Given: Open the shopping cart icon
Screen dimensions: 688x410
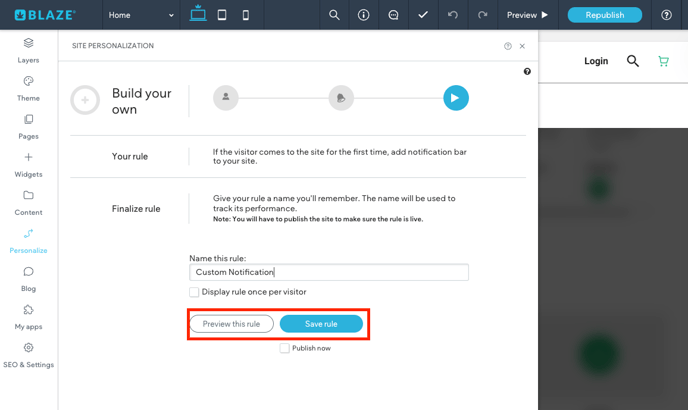Looking at the screenshot, I should click(x=663, y=61).
